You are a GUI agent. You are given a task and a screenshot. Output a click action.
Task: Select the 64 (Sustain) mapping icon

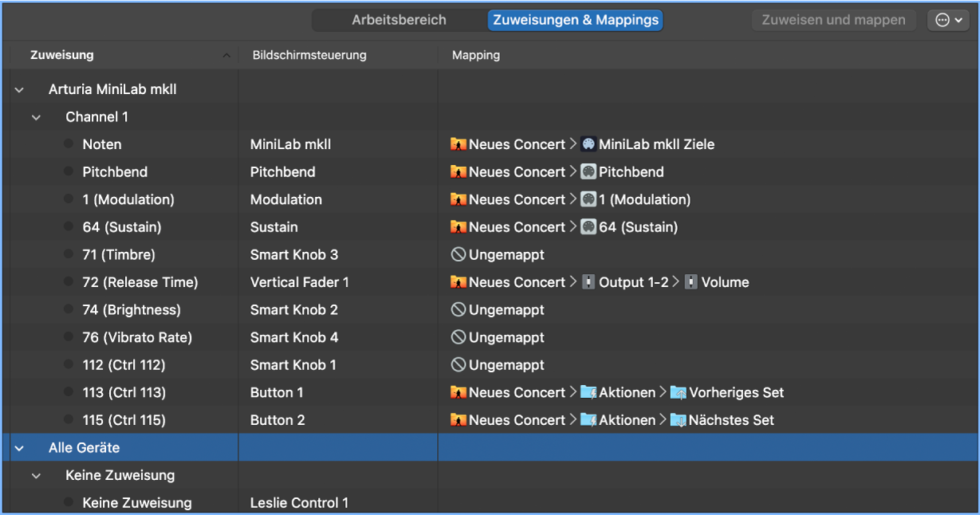coord(589,226)
